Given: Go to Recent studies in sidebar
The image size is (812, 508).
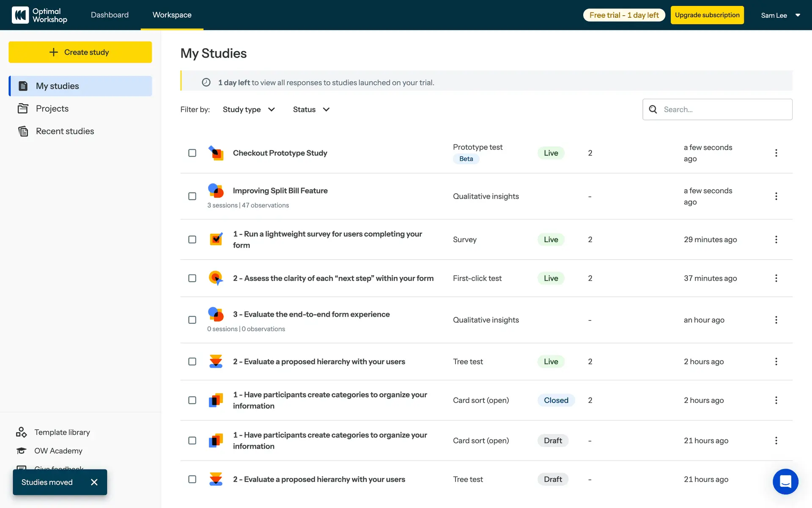Looking at the screenshot, I should [65, 131].
